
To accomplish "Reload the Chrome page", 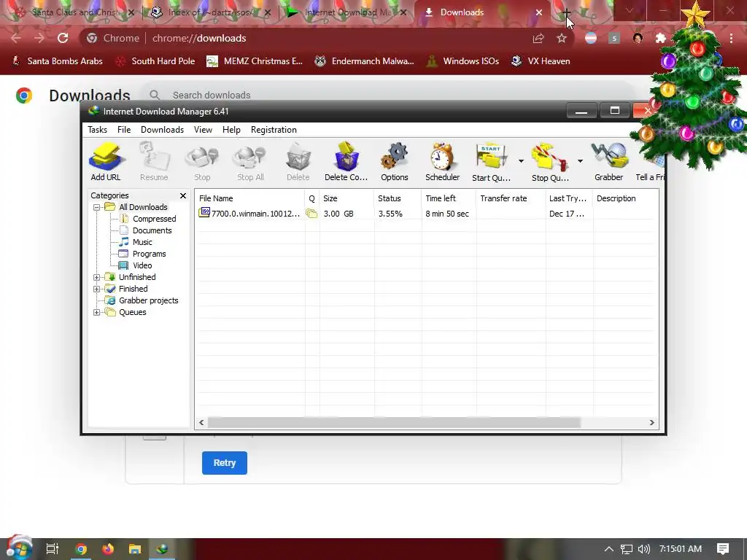I will tap(63, 38).
